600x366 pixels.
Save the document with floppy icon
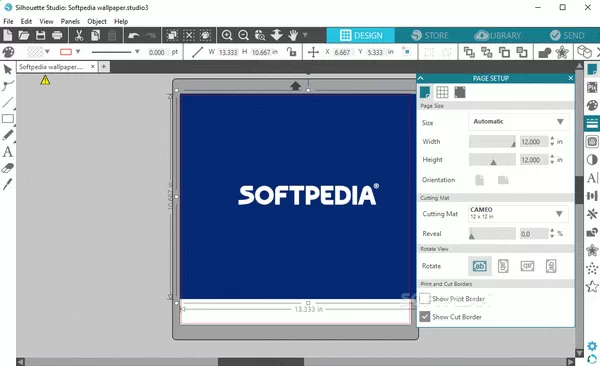pos(41,36)
